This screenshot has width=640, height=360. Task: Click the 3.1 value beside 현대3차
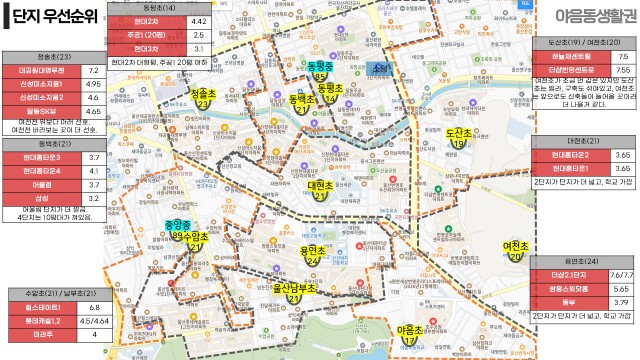click(x=199, y=49)
